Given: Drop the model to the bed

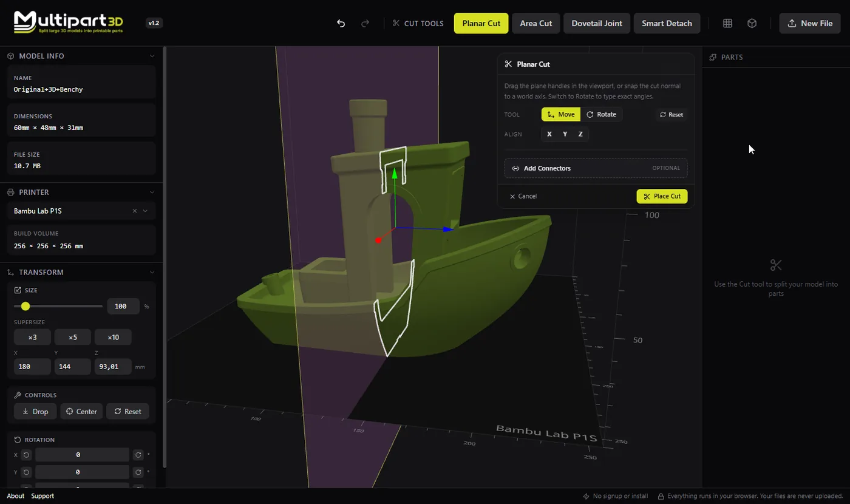Looking at the screenshot, I should pos(35,412).
